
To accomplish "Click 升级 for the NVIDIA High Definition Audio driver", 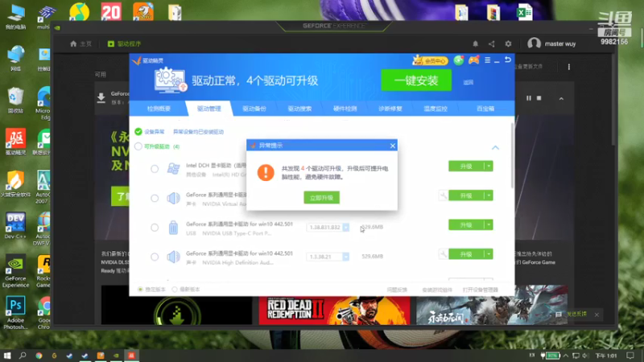I will click(x=466, y=254).
